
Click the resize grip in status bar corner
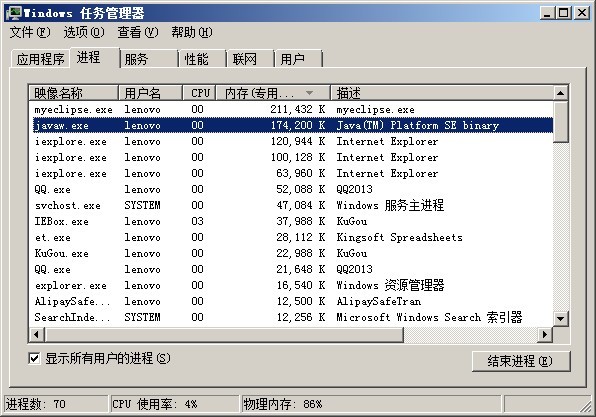click(x=586, y=407)
